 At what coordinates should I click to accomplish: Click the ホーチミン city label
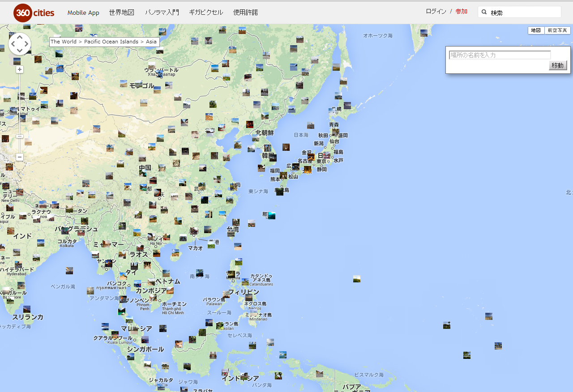tap(174, 304)
